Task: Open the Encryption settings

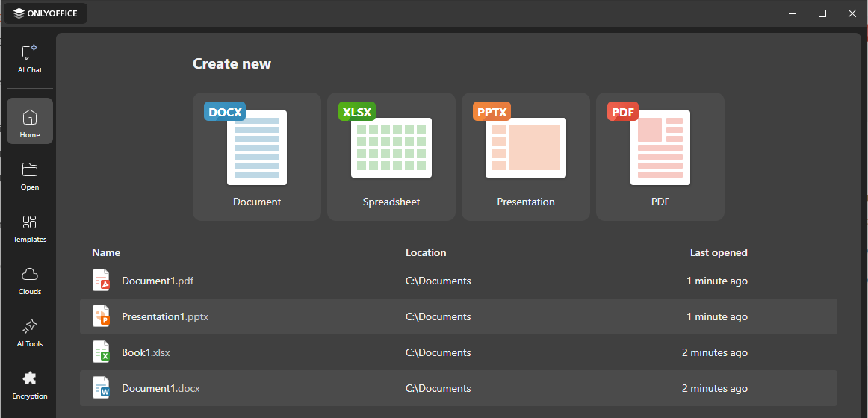Action: (x=30, y=385)
